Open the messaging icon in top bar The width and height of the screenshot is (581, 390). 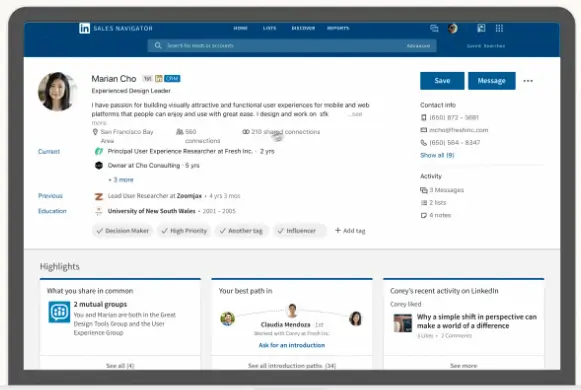point(434,28)
